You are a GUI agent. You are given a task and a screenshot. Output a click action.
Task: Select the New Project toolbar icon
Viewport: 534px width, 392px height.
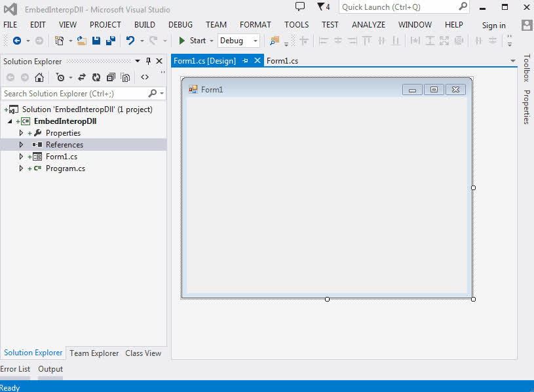point(60,41)
